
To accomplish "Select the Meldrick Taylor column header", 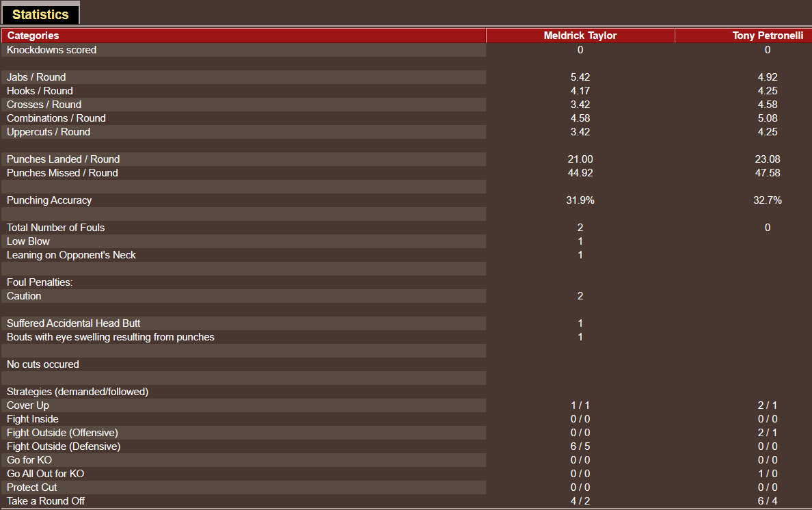I will click(x=580, y=35).
